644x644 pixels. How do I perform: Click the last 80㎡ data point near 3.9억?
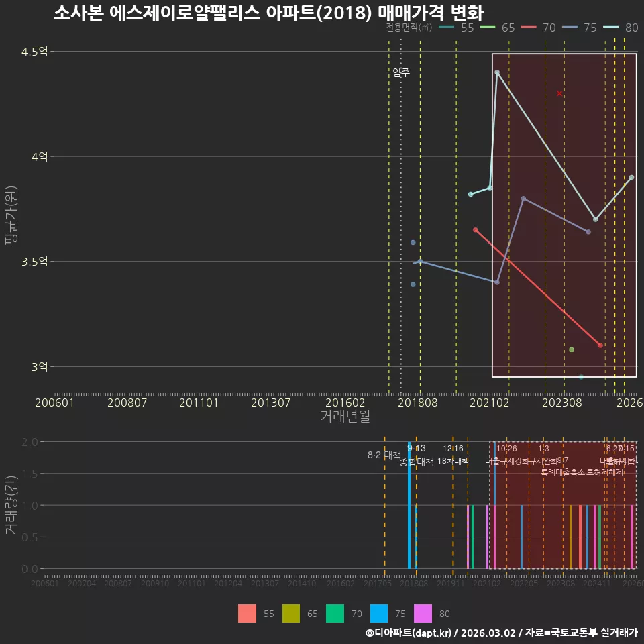(x=632, y=177)
